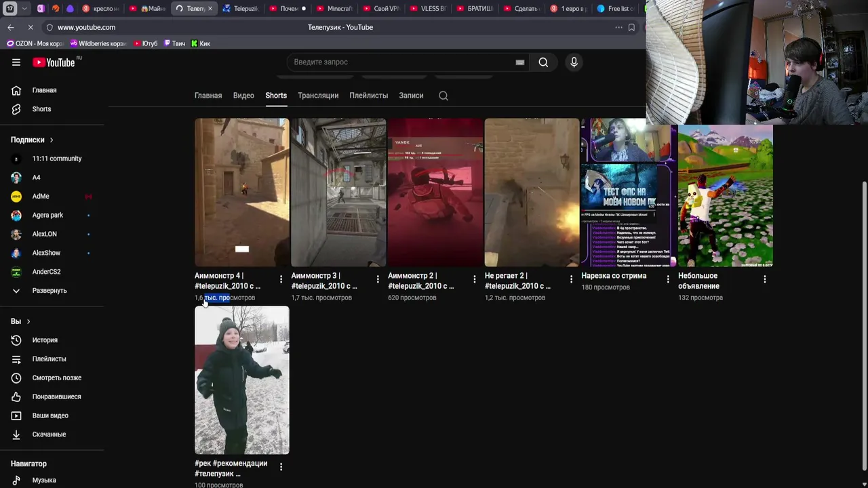
Task: Play the Аиммонстр 3 short thumbnail
Action: [x=338, y=192]
